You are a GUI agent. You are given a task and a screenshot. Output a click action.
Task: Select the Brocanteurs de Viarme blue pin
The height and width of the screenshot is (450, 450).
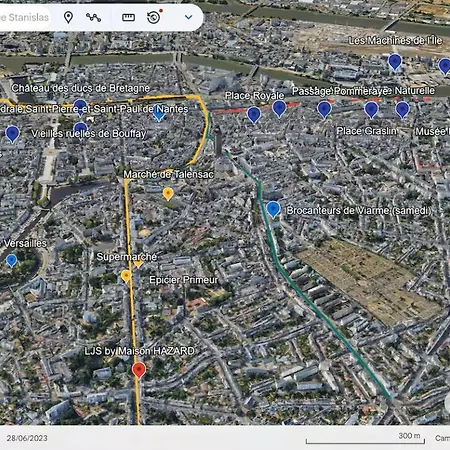(273, 210)
